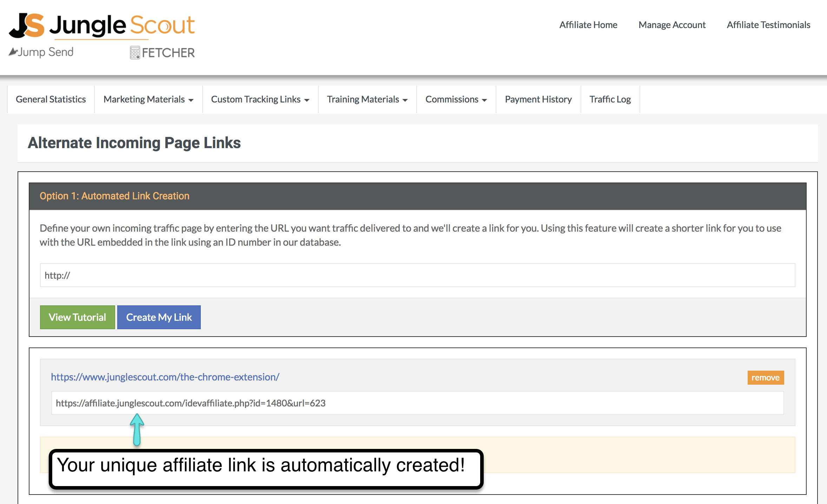Open the Marketing Materials dropdown
This screenshot has height=504, width=827.
(x=148, y=99)
